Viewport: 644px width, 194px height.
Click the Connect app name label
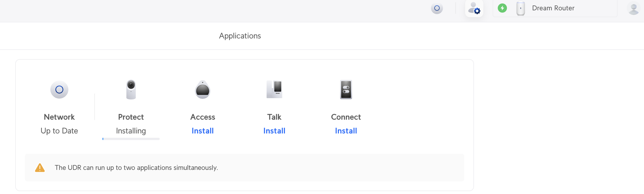(x=346, y=117)
